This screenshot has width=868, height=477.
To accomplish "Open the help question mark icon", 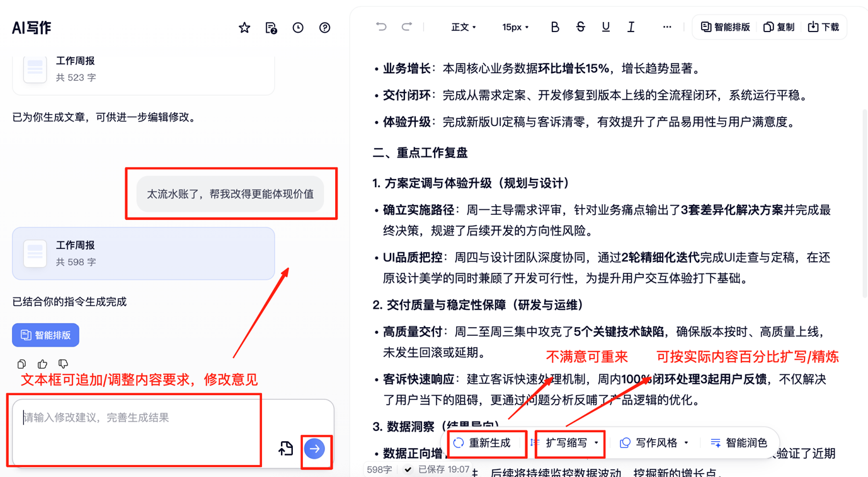I will click(324, 28).
